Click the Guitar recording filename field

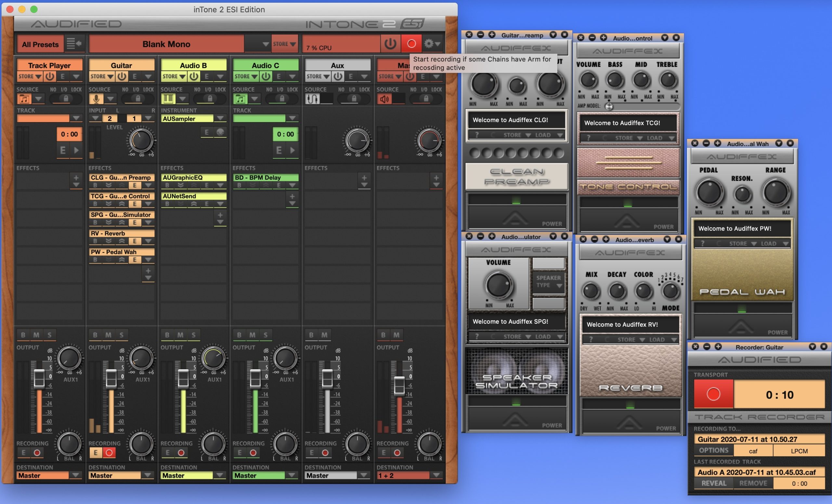tap(760, 439)
